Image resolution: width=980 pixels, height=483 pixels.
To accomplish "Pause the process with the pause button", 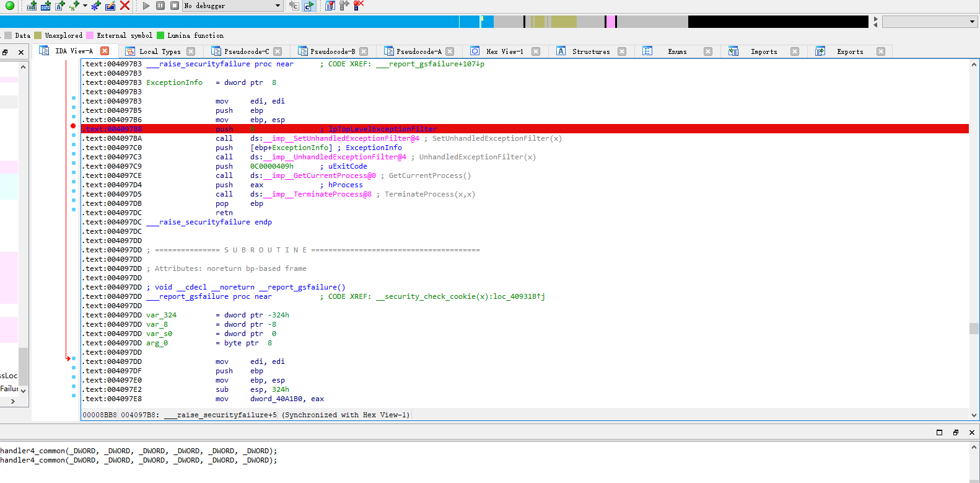I will pos(160,6).
